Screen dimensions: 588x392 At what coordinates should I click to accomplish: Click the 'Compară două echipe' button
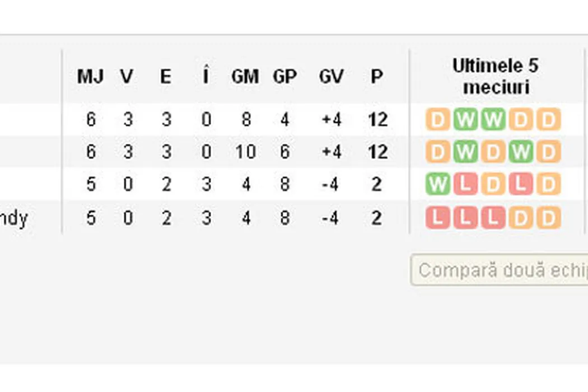[500, 270]
